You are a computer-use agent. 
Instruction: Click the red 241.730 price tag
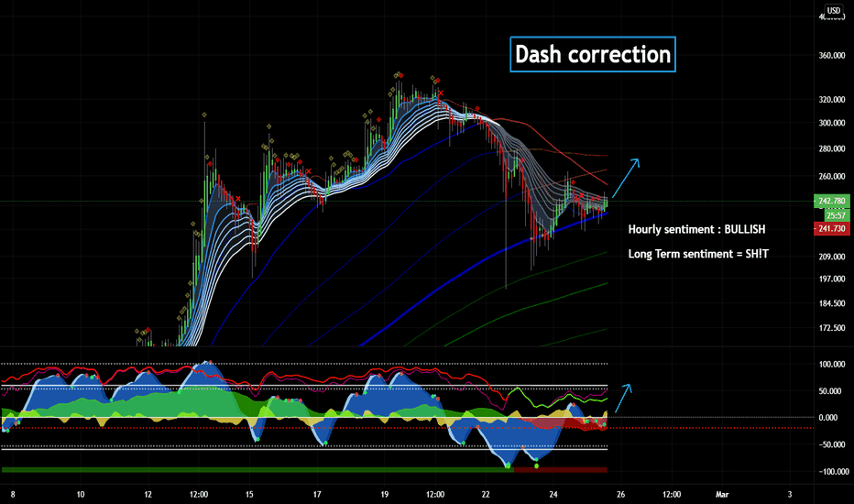coord(831,229)
